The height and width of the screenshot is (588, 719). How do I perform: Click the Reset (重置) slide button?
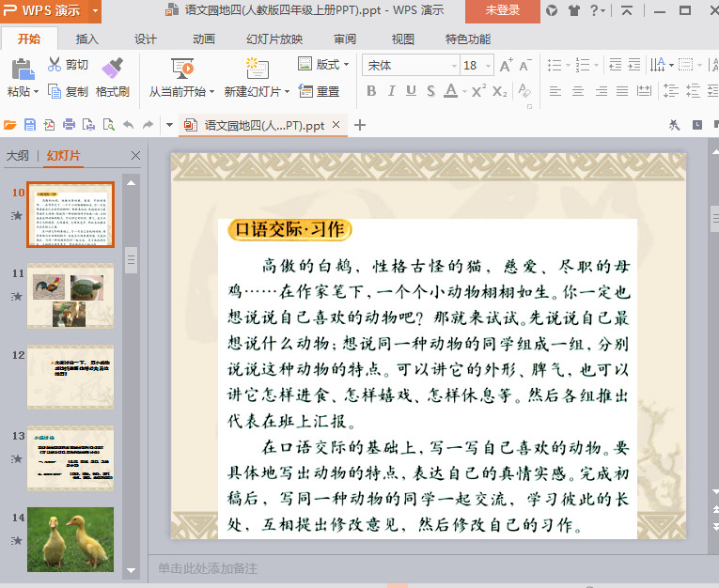coord(319,91)
